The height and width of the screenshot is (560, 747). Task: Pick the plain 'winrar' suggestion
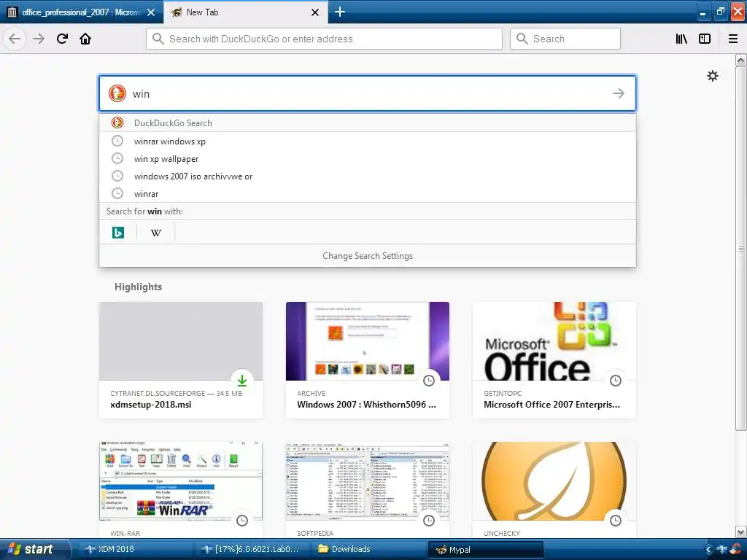coord(368,194)
